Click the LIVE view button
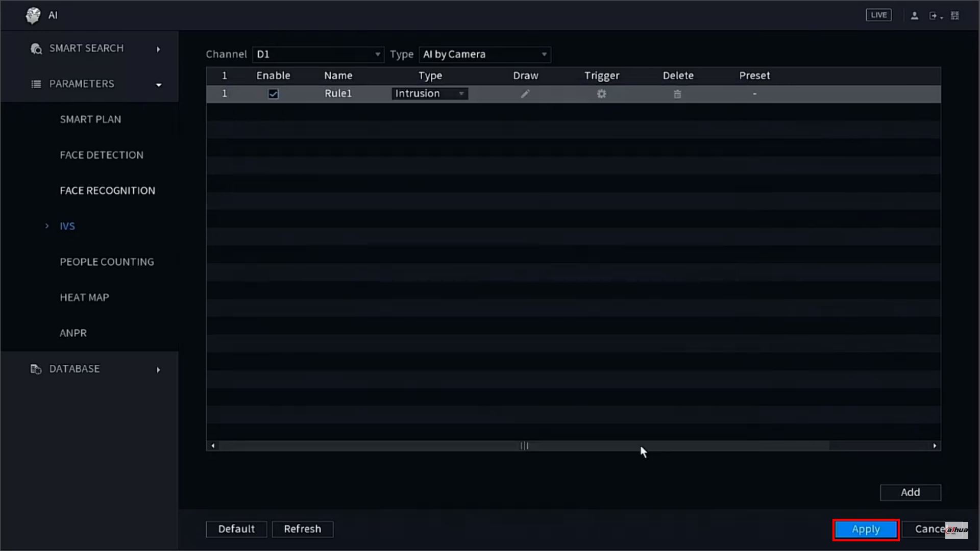980x551 pixels. (878, 15)
